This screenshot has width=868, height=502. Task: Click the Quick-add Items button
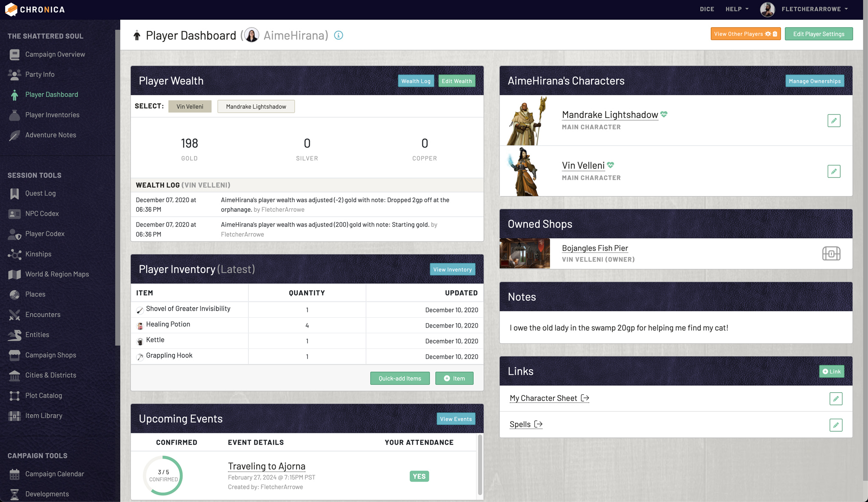coord(400,378)
